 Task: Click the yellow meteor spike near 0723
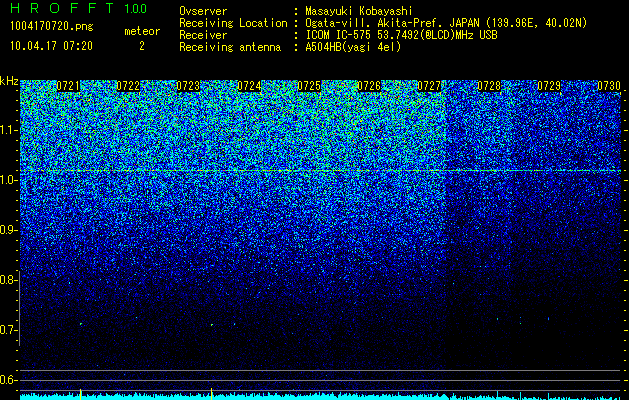click(x=211, y=394)
